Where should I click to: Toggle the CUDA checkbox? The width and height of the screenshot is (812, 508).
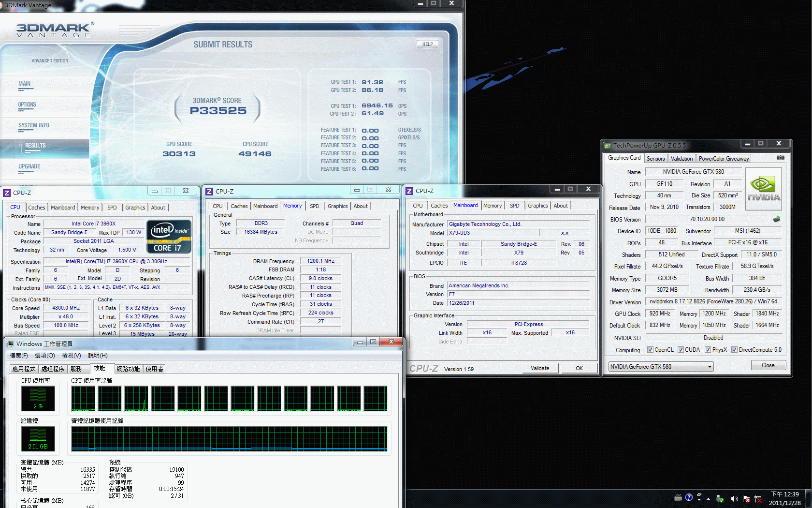point(681,350)
